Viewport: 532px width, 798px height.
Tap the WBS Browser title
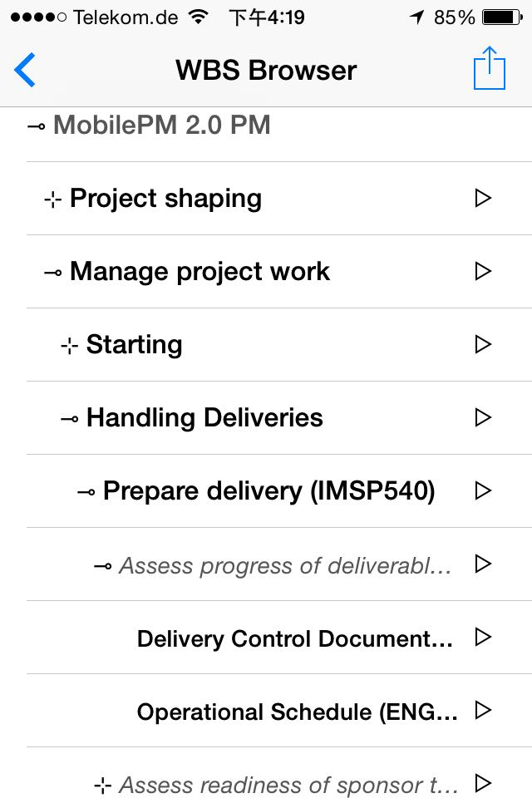[266, 70]
